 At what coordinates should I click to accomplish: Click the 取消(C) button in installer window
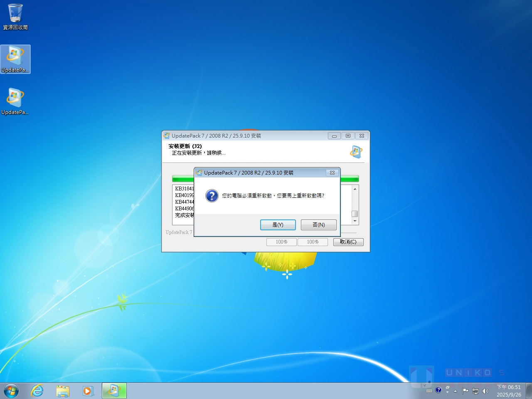348,242
